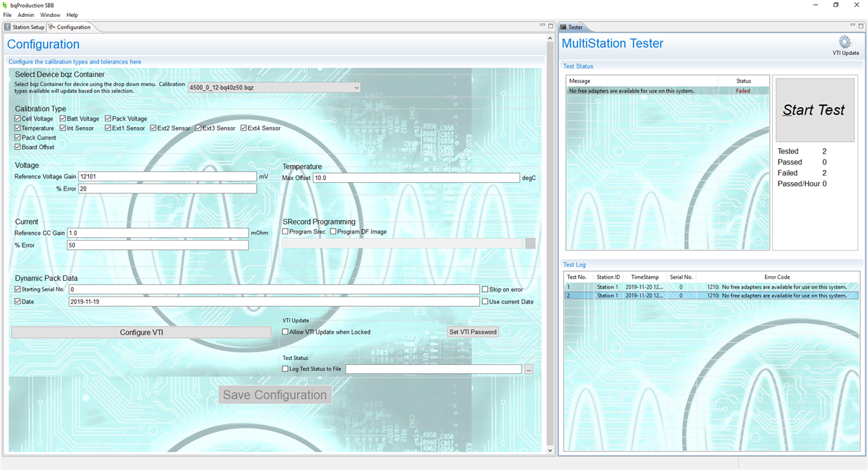
Task: Click the bqProduction app title icon
Action: pos(5,5)
